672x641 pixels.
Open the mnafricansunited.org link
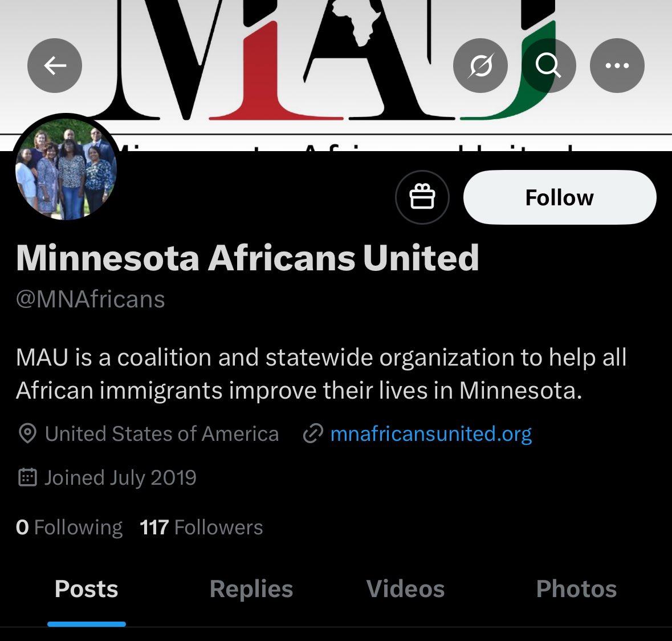coord(431,433)
